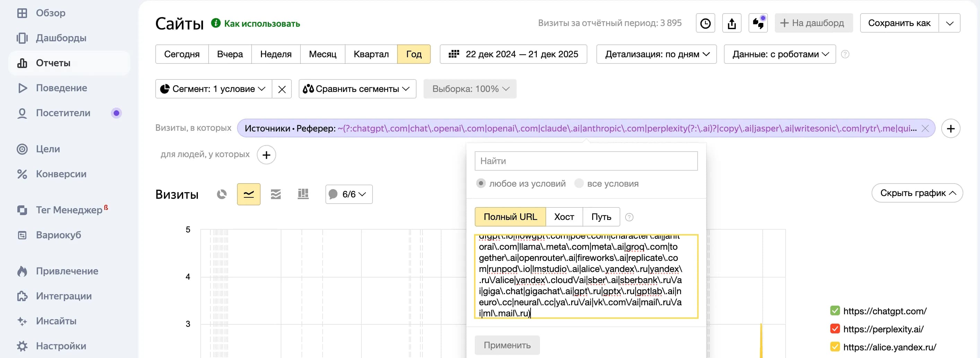Select the Месяц period
This screenshot has width=980, height=358.
[323, 54]
